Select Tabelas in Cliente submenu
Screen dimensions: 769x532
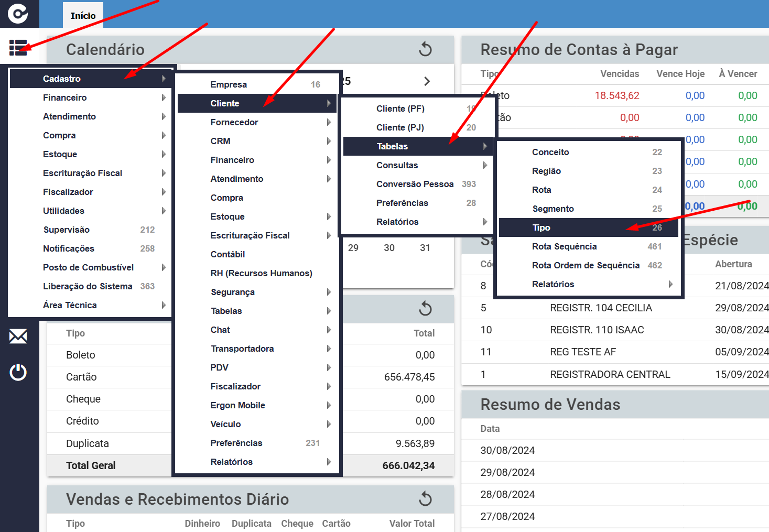point(418,146)
